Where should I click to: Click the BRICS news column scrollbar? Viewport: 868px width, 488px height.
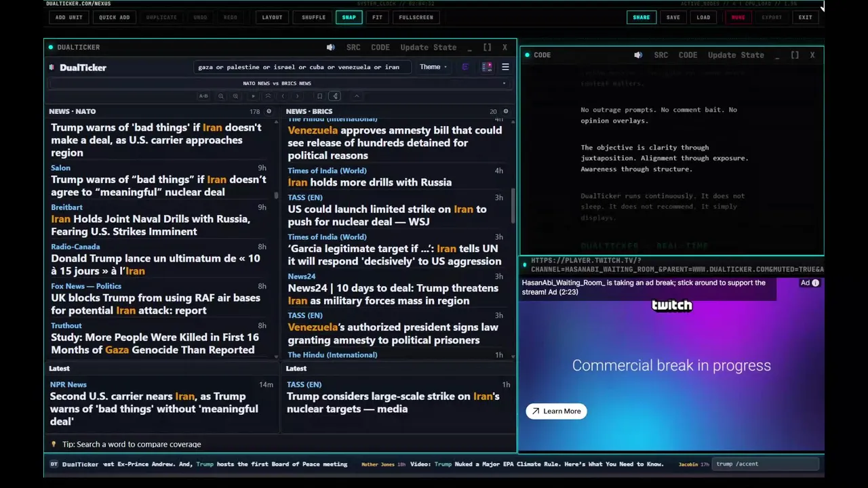pos(513,205)
